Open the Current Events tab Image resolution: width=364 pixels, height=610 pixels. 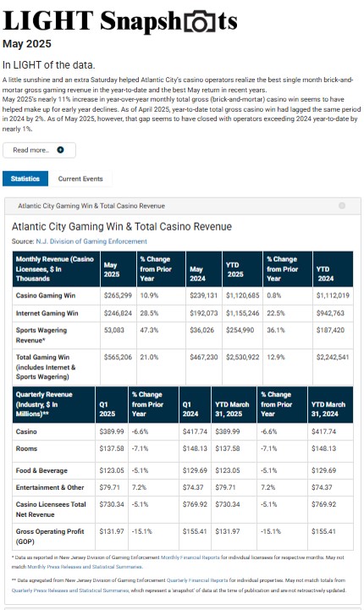80,179
